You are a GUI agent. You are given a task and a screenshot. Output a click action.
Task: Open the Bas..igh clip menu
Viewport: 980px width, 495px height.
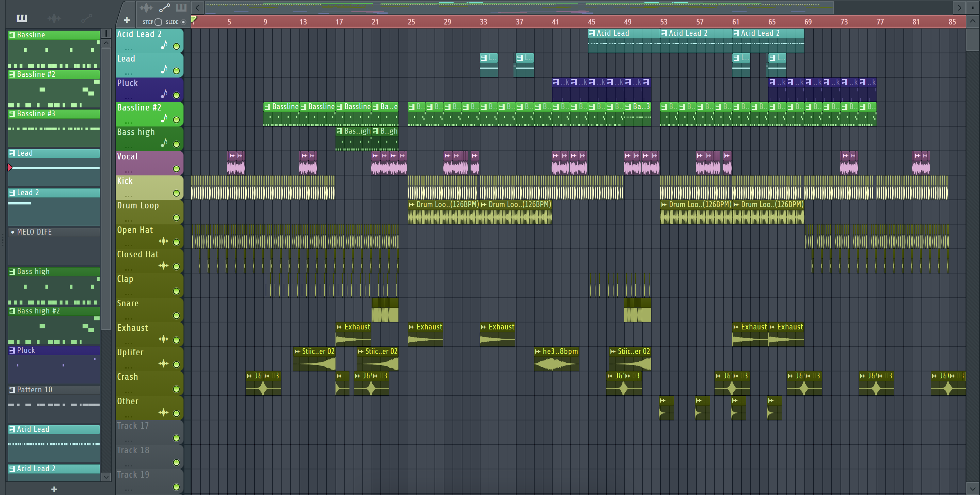click(x=339, y=131)
